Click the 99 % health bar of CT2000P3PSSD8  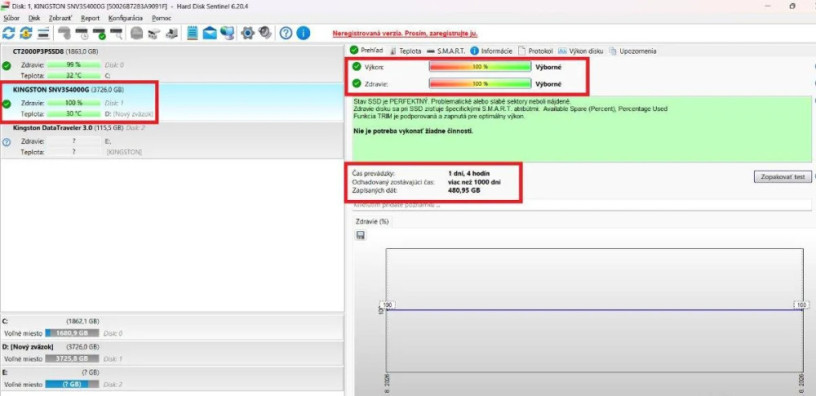[73, 65]
